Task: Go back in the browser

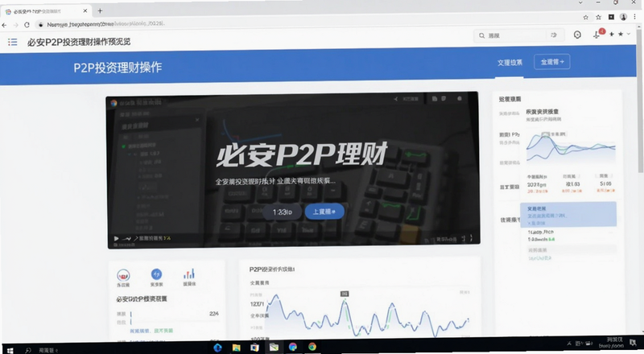Action: [4, 25]
